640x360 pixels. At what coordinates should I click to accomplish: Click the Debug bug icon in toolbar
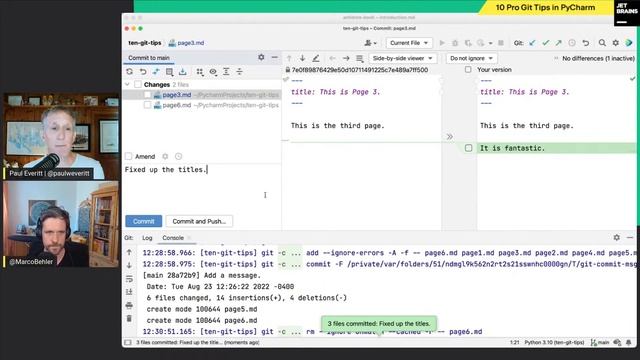(x=455, y=43)
